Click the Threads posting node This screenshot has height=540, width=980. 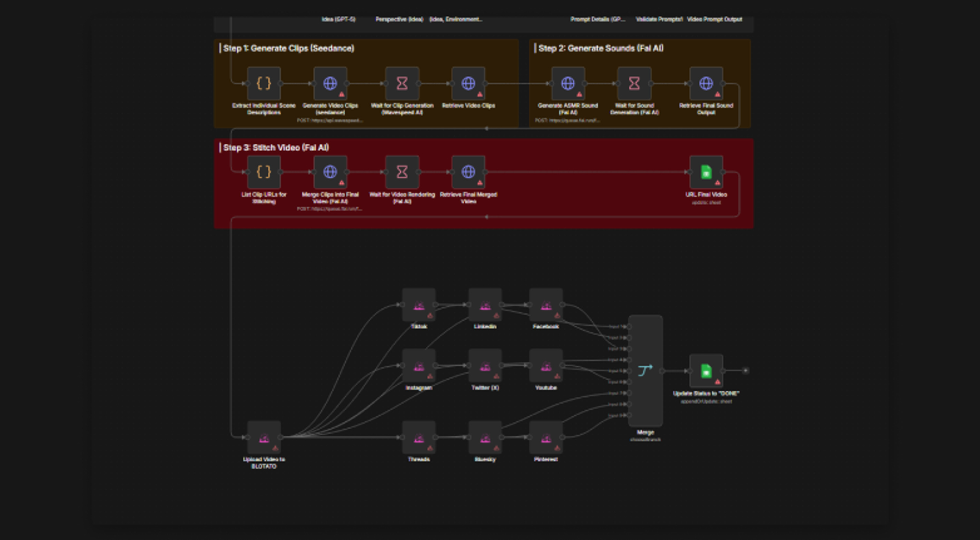tap(419, 438)
